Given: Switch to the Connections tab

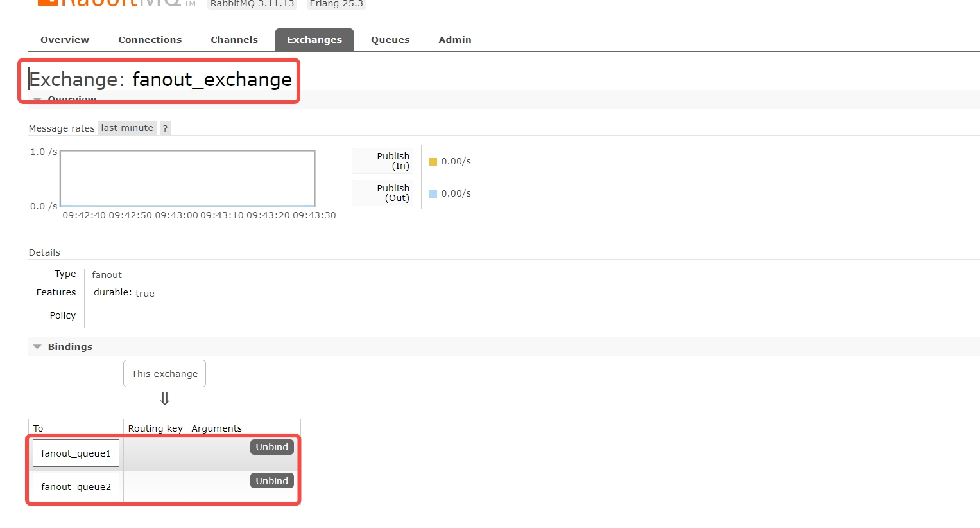Looking at the screenshot, I should [x=150, y=40].
